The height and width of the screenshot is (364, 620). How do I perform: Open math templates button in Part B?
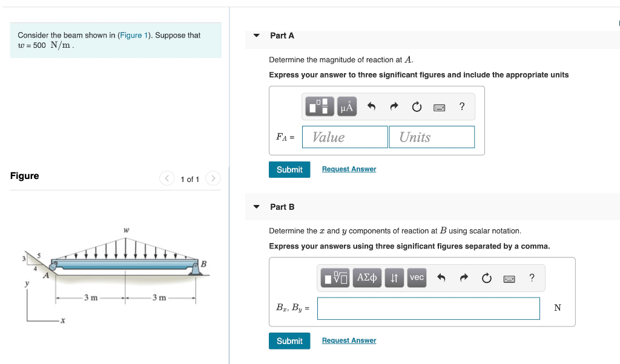click(x=335, y=278)
